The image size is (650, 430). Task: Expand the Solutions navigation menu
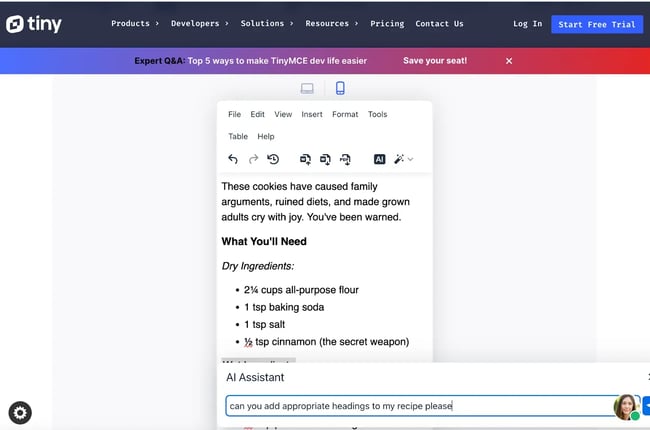pos(267,24)
